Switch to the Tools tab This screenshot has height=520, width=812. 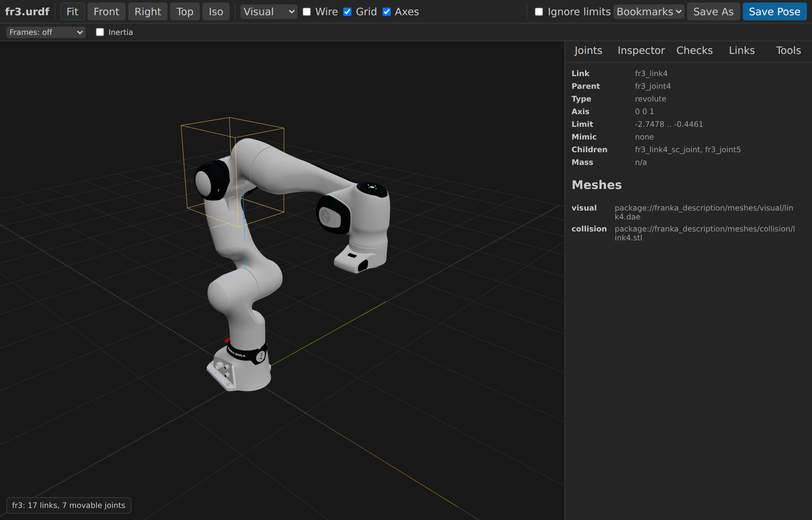[x=788, y=50]
